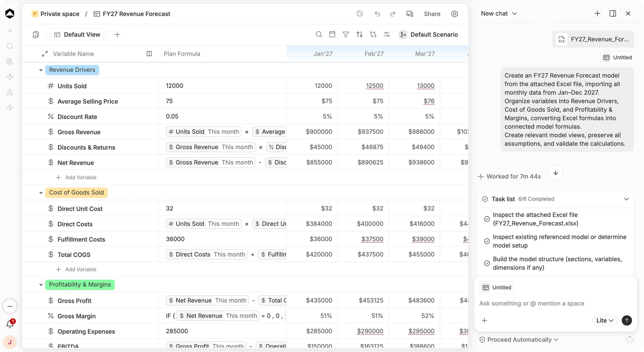This screenshot has width=644, height=352.
Task: Open model settings hexagon icon
Action: coord(455,14)
